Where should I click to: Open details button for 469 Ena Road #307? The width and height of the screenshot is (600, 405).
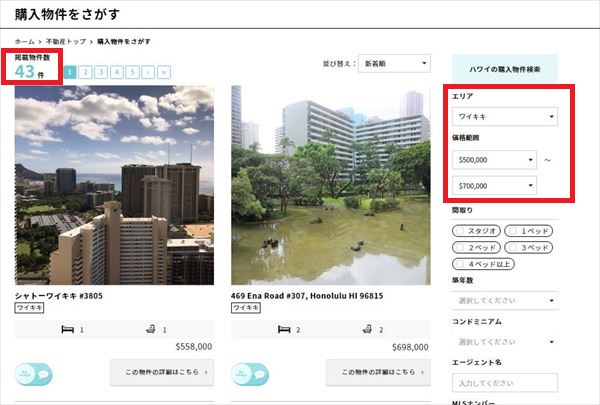pyautogui.click(x=378, y=372)
